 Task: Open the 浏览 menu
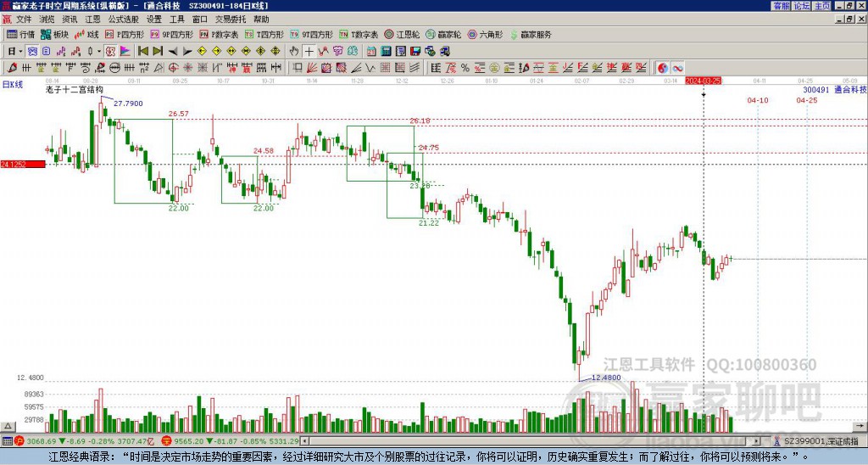(x=47, y=20)
